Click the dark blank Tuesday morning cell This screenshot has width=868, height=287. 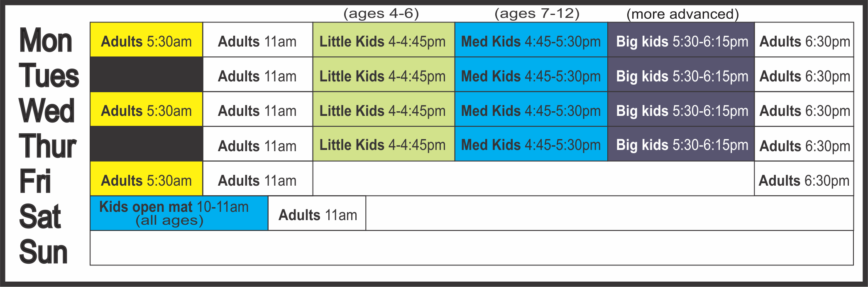click(146, 75)
